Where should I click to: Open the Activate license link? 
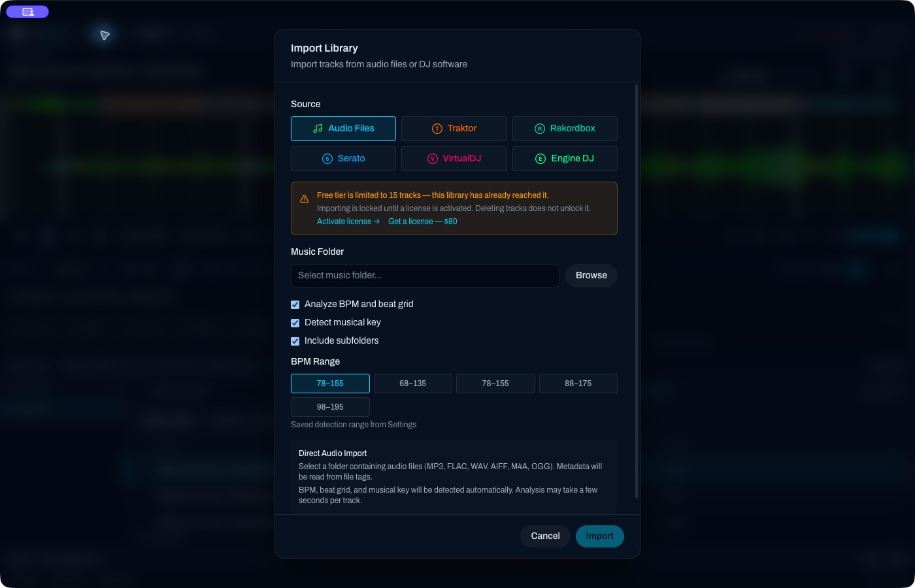[x=348, y=221]
